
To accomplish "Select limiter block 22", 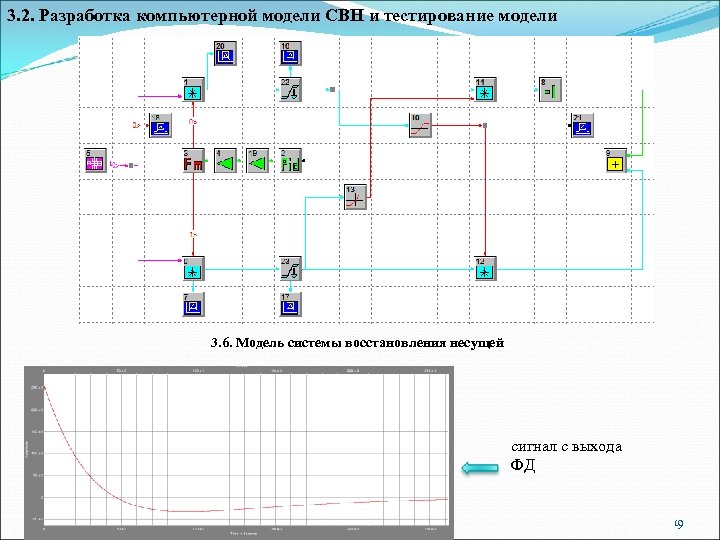I will [291, 90].
